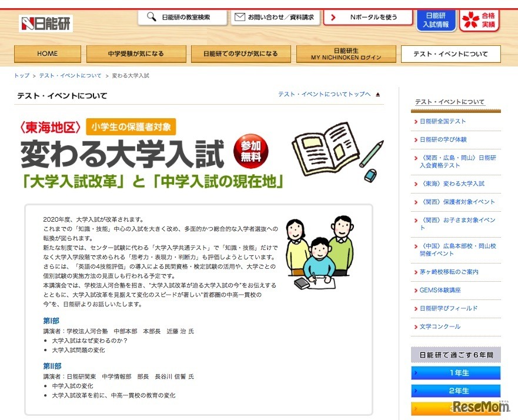Go to HOME tab

48,54
